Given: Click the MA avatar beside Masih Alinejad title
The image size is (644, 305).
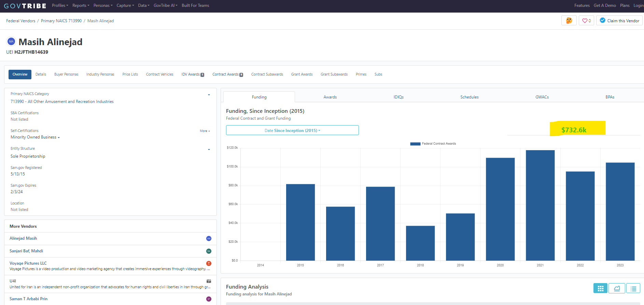Looking at the screenshot, I should pyautogui.click(x=11, y=41).
